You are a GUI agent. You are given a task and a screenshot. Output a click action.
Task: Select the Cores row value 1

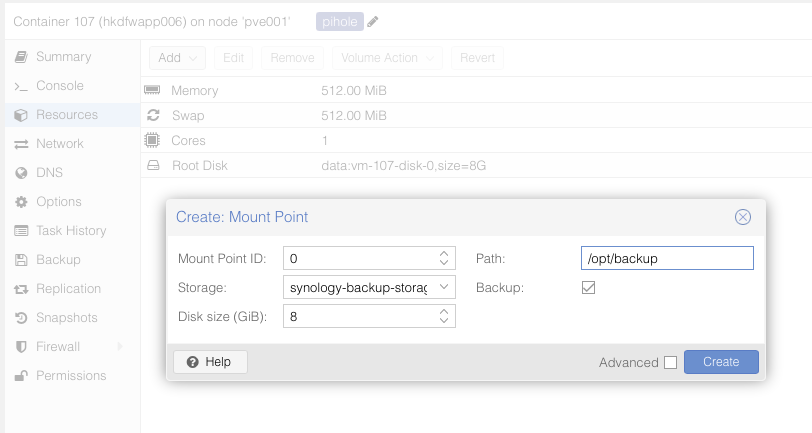click(x=325, y=140)
